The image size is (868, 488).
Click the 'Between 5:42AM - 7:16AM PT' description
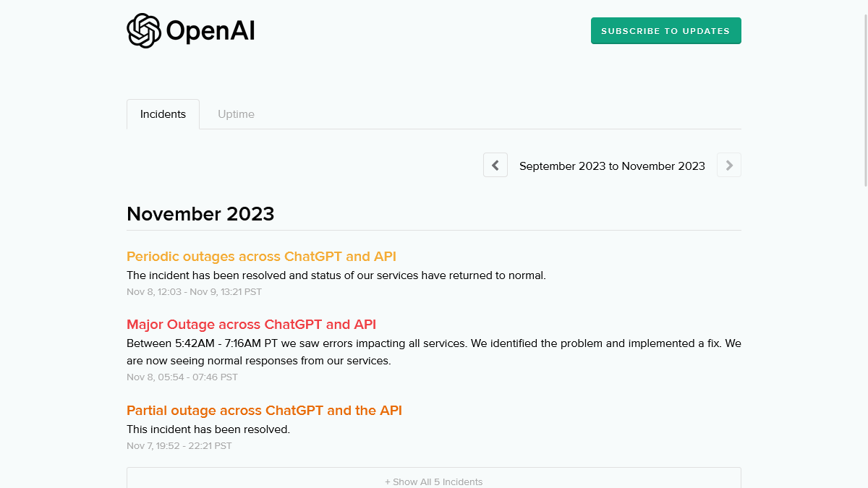tap(433, 343)
